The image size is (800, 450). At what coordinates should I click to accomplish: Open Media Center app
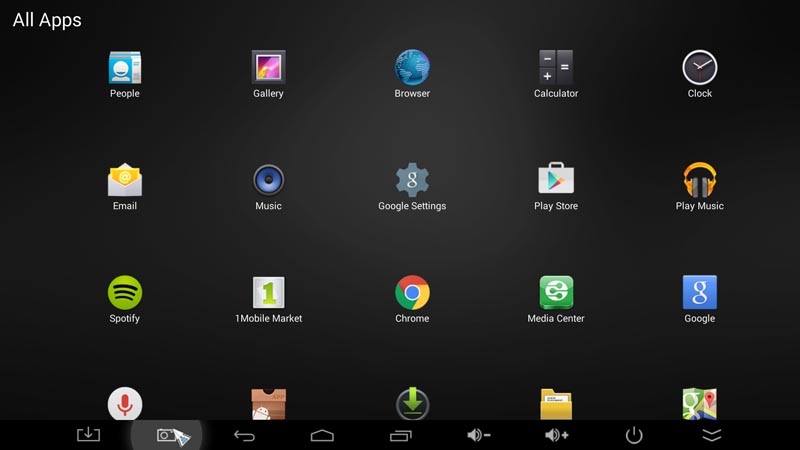[x=556, y=292]
